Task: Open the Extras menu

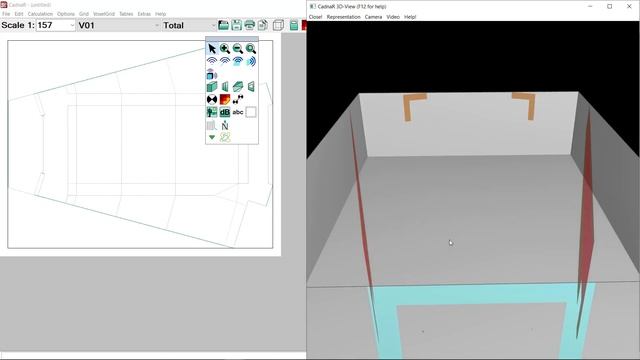Action: click(x=144, y=14)
